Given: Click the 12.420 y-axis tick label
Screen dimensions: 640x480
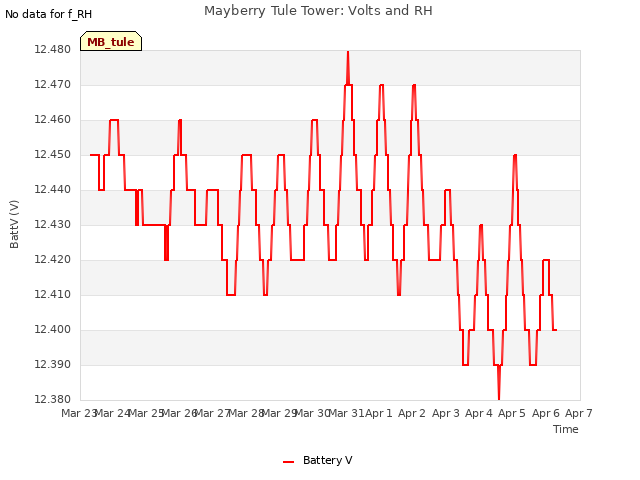Looking at the screenshot, I should point(52,259).
